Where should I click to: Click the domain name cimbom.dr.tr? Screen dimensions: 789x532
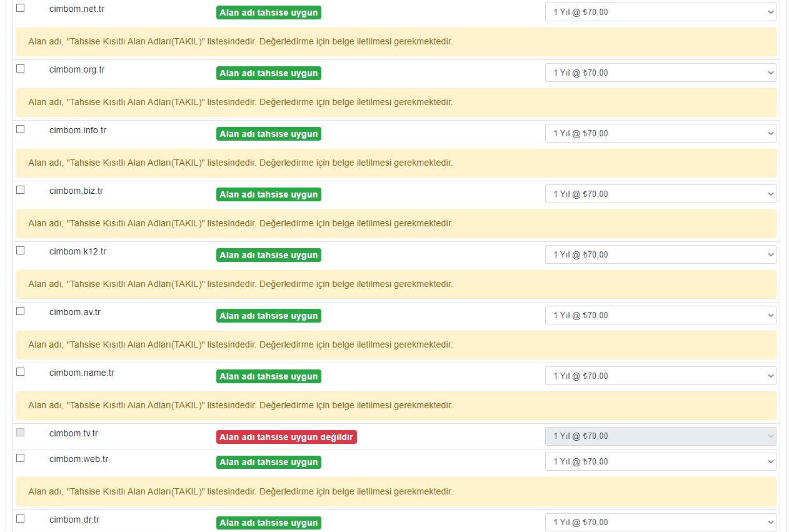tap(74, 519)
